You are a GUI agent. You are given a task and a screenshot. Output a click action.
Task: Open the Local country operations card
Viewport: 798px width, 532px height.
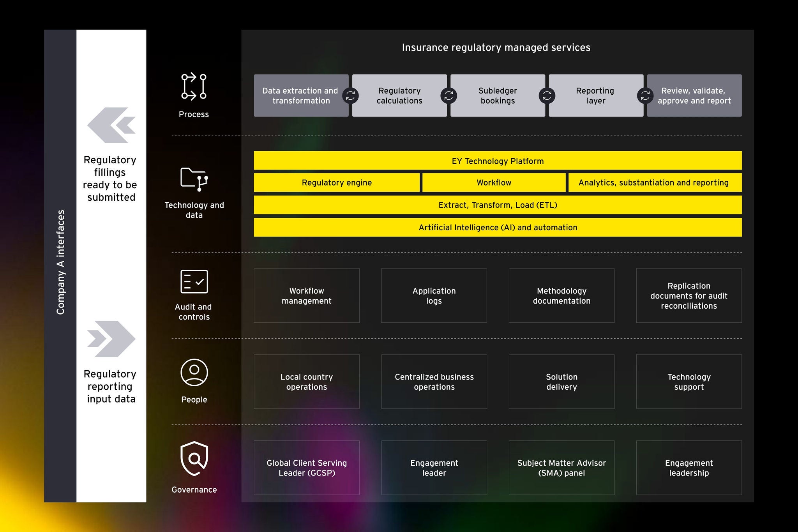307,382
